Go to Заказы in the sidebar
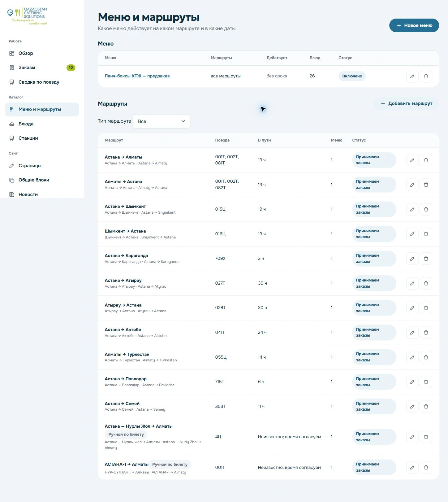The height and width of the screenshot is (502, 448). point(42,68)
